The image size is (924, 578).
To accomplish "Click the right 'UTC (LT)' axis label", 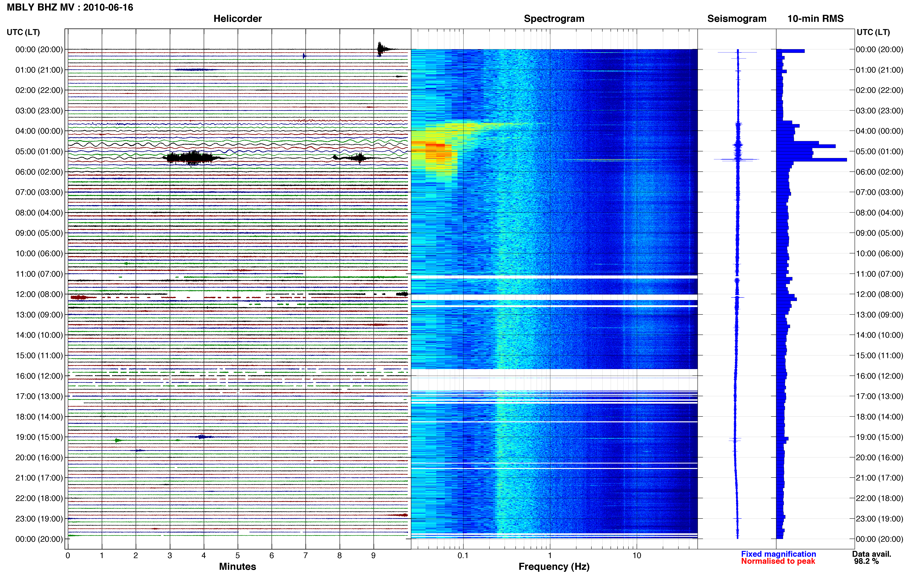I will coord(873,32).
